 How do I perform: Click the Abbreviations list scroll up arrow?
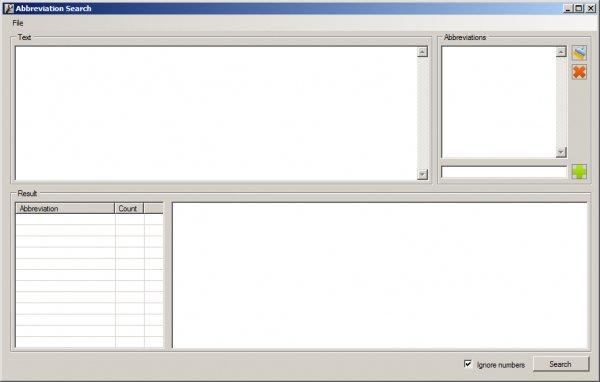pyautogui.click(x=561, y=52)
